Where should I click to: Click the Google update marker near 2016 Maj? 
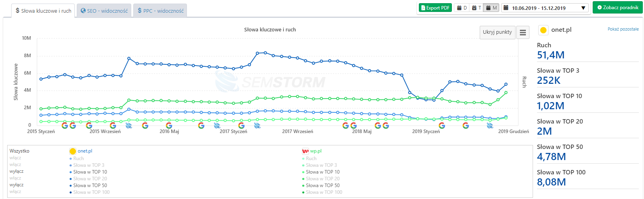(x=169, y=126)
